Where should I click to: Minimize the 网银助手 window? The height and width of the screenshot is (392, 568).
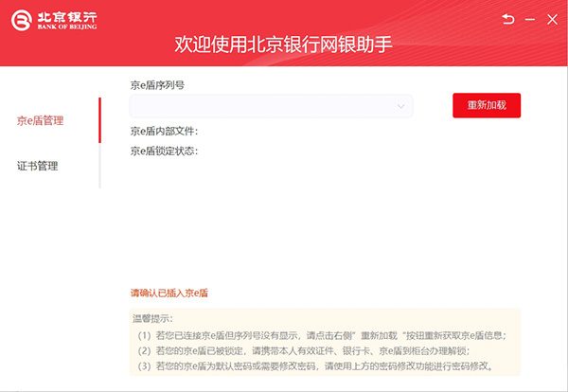(x=530, y=19)
